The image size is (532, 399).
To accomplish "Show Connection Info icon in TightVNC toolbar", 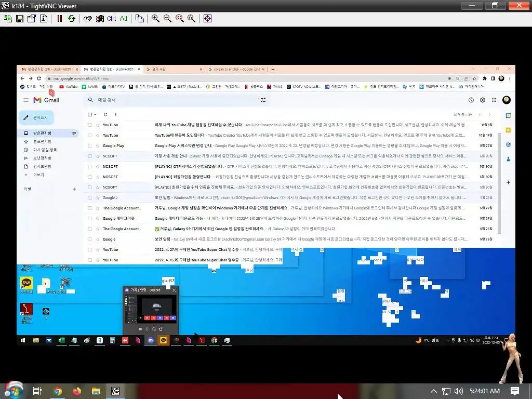I will tap(44, 18).
